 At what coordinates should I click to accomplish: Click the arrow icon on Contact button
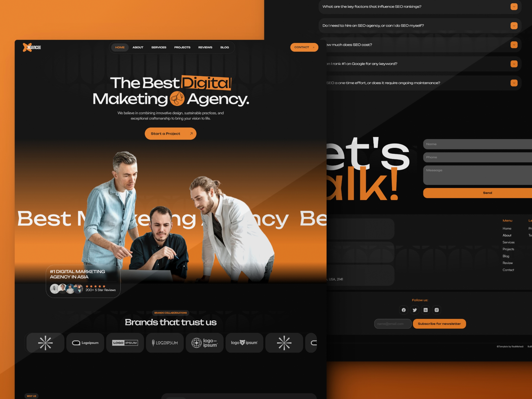pos(313,47)
